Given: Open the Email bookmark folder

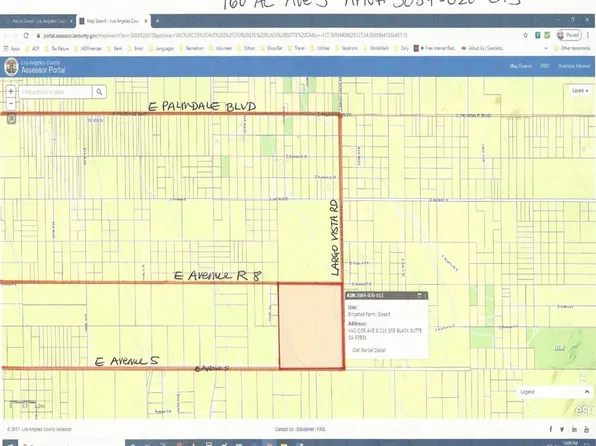Looking at the screenshot, I should (x=135, y=48).
